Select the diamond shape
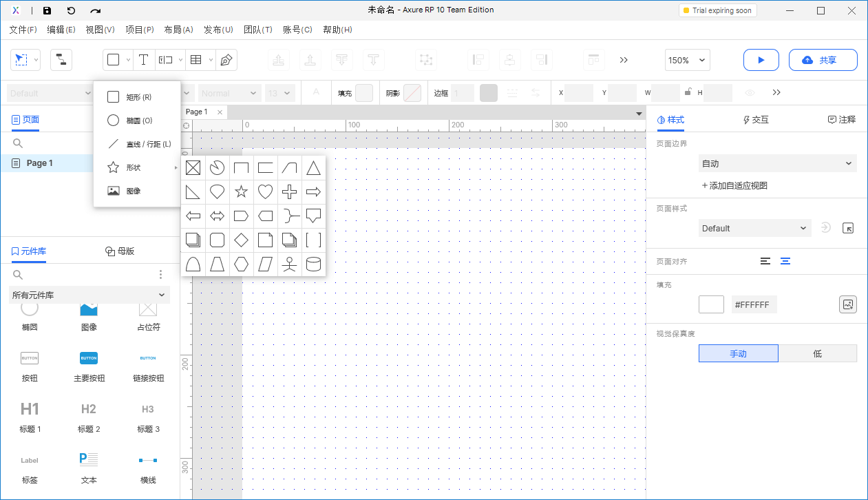 [241, 240]
